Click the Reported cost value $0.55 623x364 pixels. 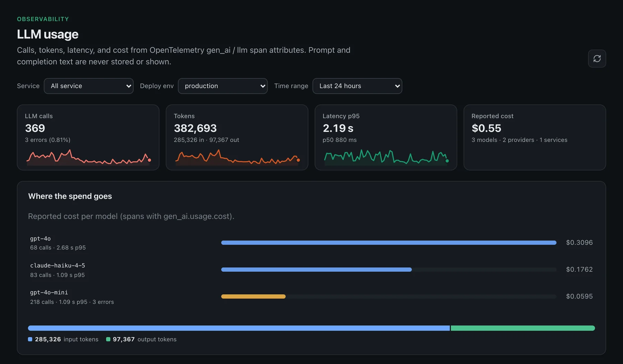coord(486,128)
